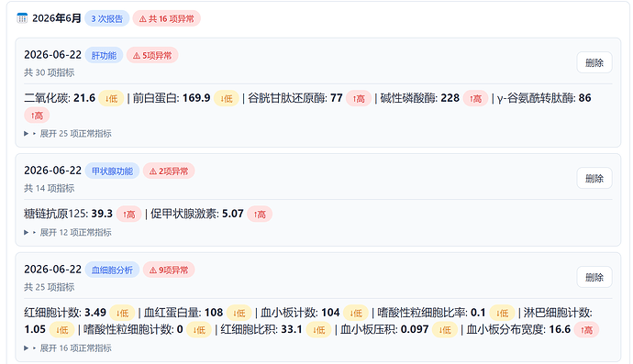Click the 低 badge next to 血红蛋白量
The width and height of the screenshot is (633, 364).
239,314
